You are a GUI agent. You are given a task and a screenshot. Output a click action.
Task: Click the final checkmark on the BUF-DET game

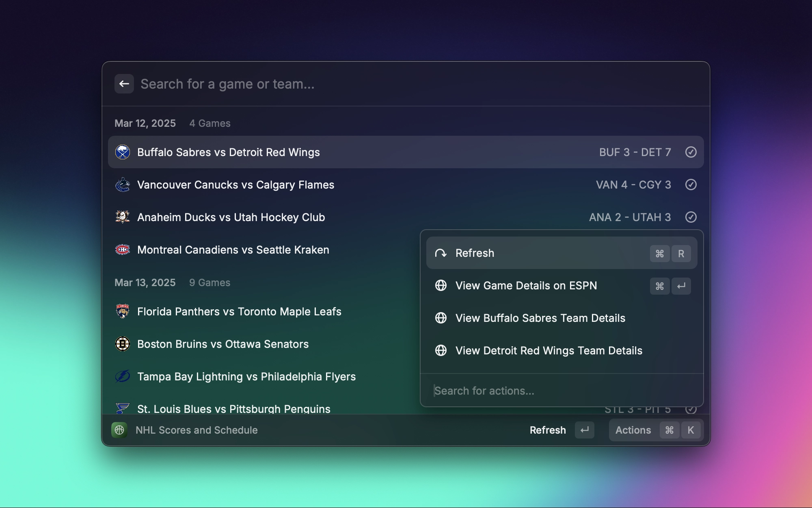(x=691, y=152)
